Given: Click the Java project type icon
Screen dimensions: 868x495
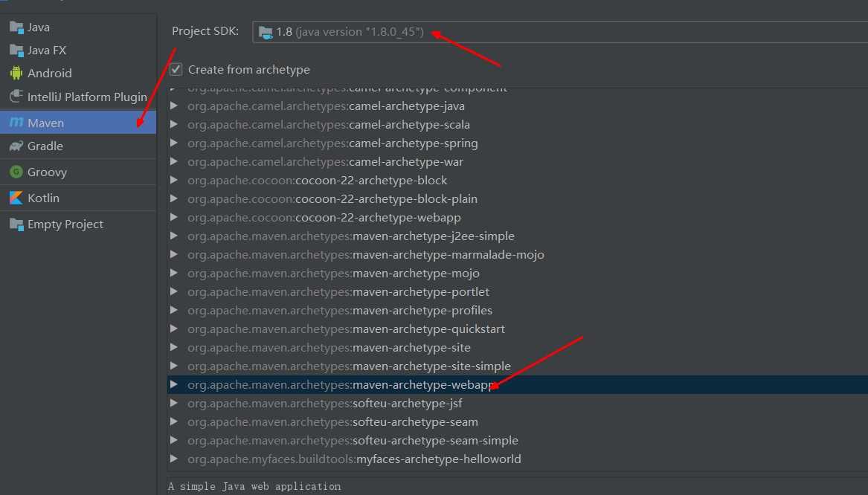Looking at the screenshot, I should 16,27.
